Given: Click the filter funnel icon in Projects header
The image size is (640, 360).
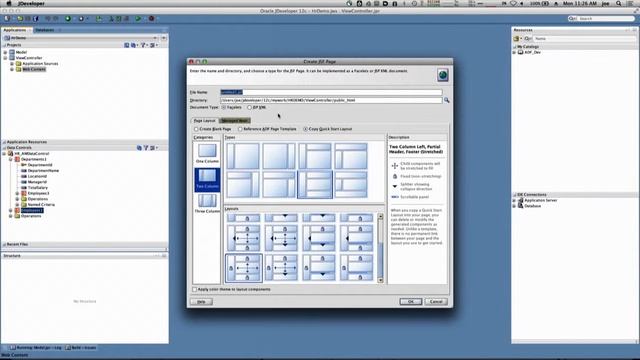Looking at the screenshot, I should click(143, 45).
